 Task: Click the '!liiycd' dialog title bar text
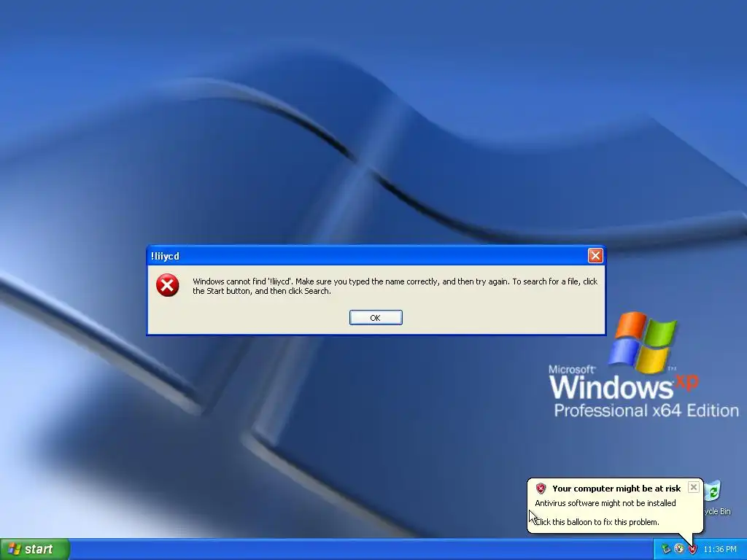pos(165,256)
